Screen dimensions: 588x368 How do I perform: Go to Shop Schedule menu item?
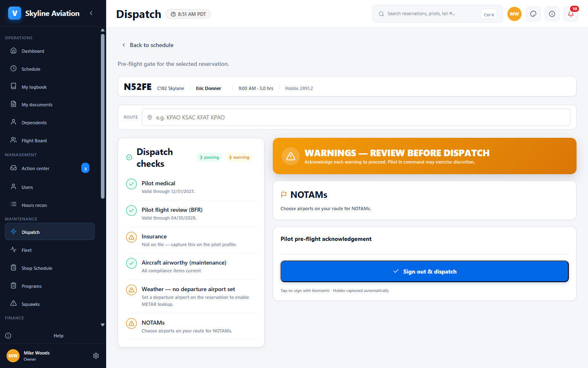(50, 268)
